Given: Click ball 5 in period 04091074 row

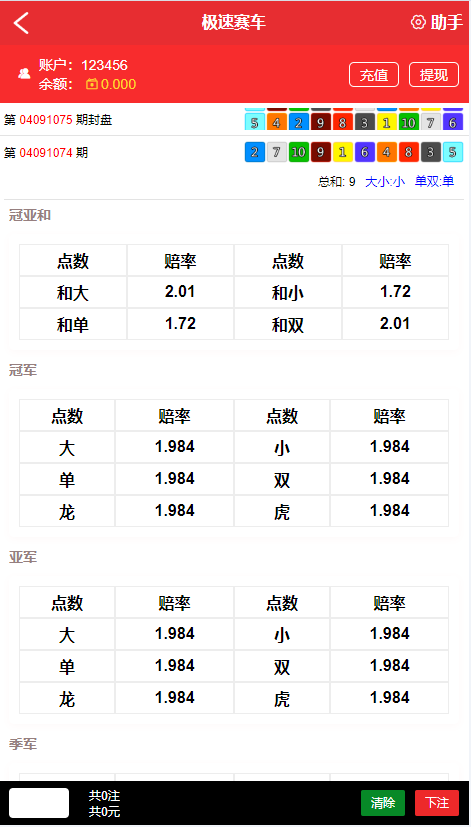Looking at the screenshot, I should 453,152.
